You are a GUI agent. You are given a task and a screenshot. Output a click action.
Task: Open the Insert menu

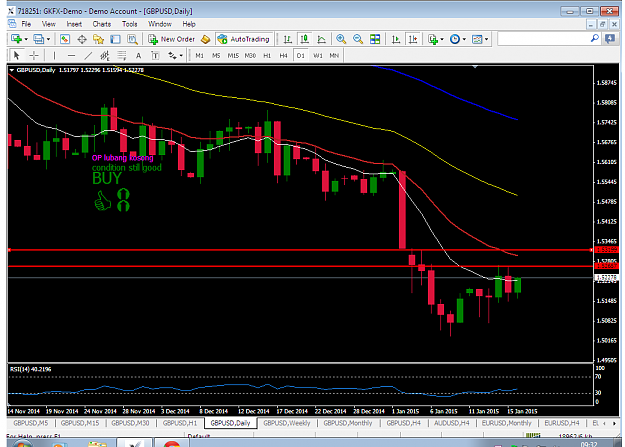click(x=74, y=24)
